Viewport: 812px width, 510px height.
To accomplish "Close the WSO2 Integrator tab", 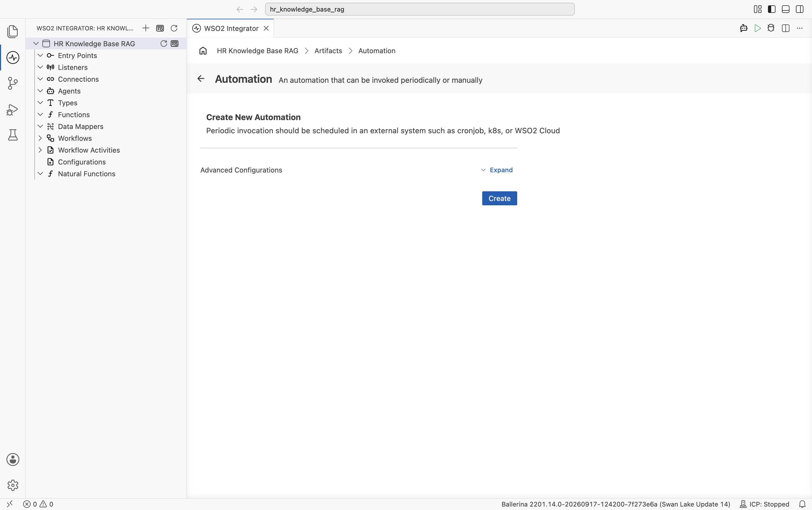I will click(266, 28).
